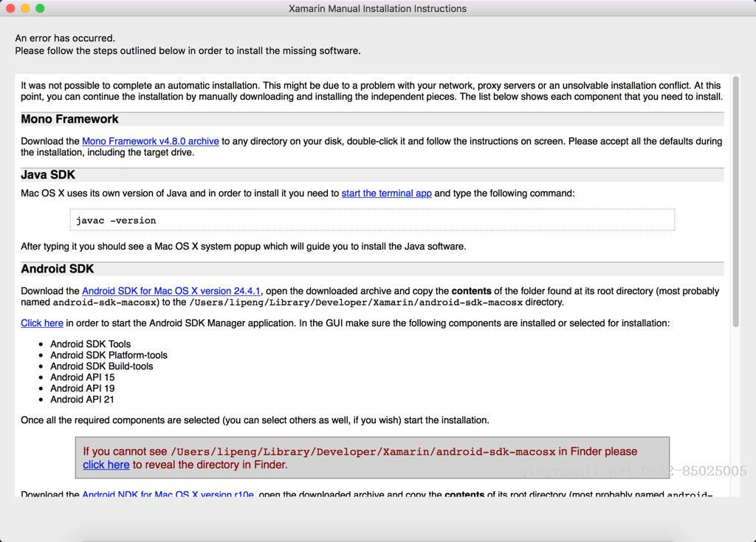
Task: Minimize the window with the yellow button
Action: tap(25, 8)
